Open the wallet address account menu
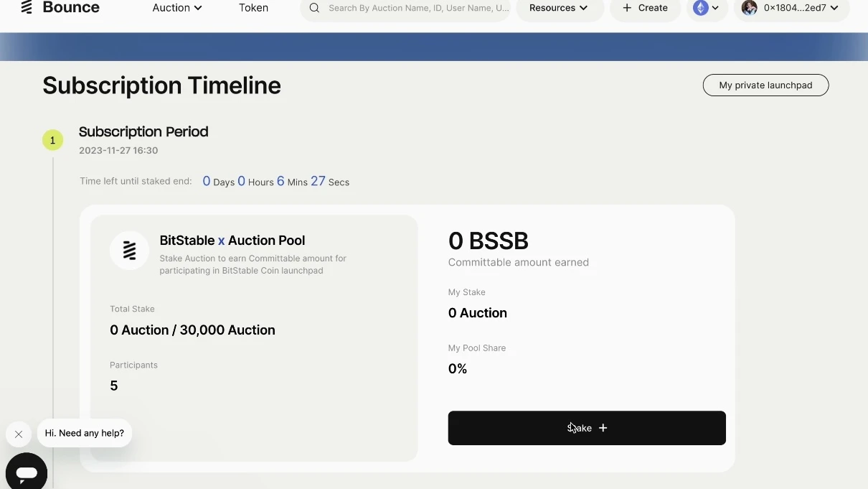Screen dimensions: 868x489 792,8
